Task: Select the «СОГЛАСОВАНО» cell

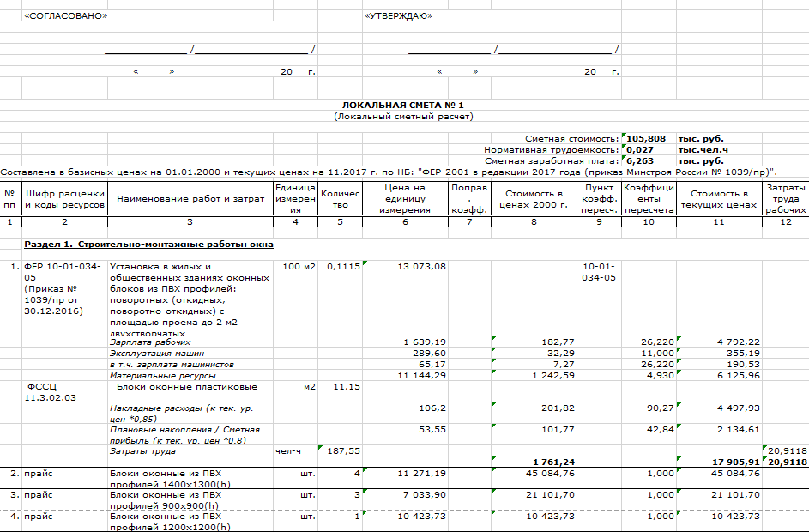Action: pos(59,15)
